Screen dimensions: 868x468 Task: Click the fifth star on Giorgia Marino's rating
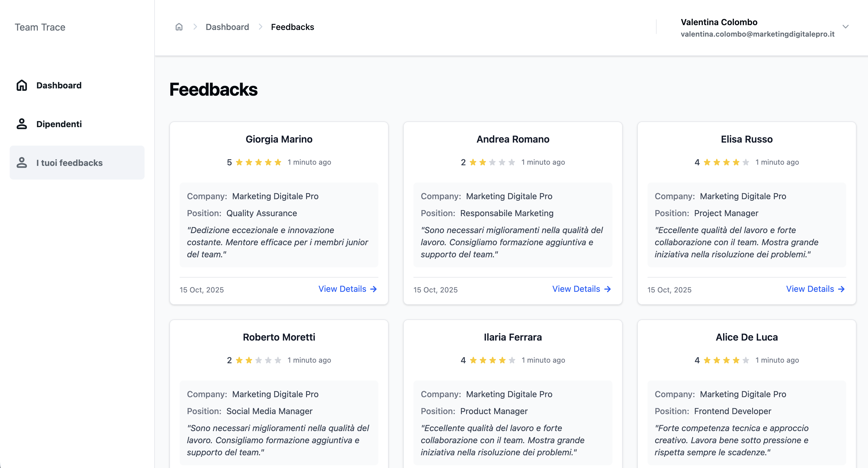(278, 162)
